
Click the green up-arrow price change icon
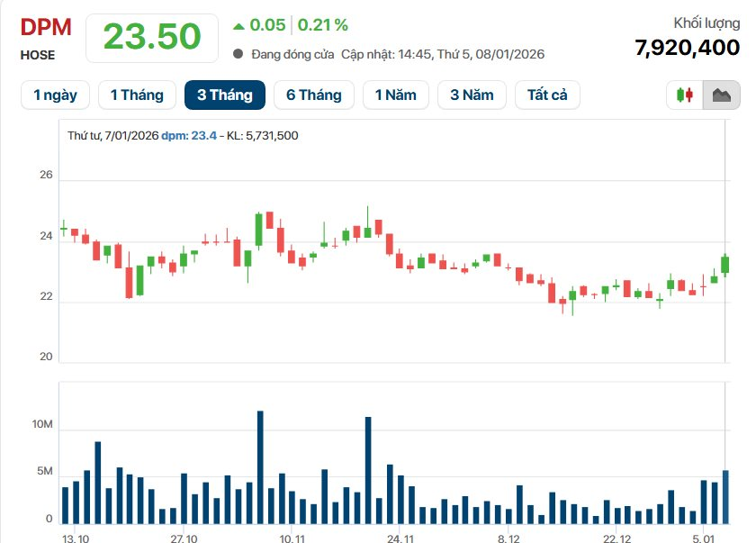click(x=238, y=25)
